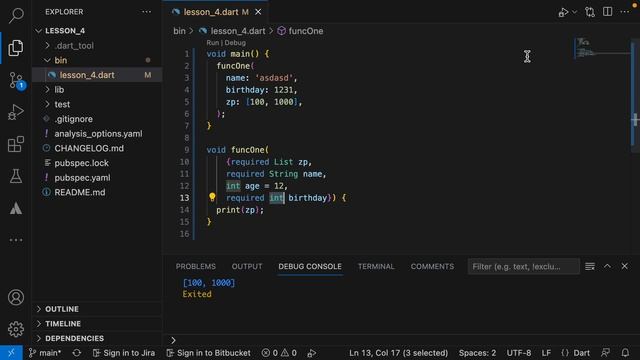Open changes compare icon in editor toolbar

590,12
